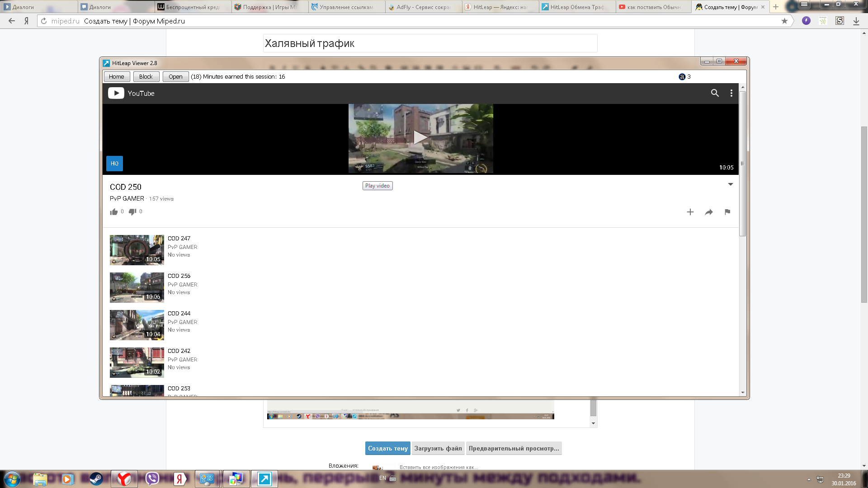The image size is (868, 488).
Task: Click the Предварительный просмотр button
Action: tap(514, 448)
